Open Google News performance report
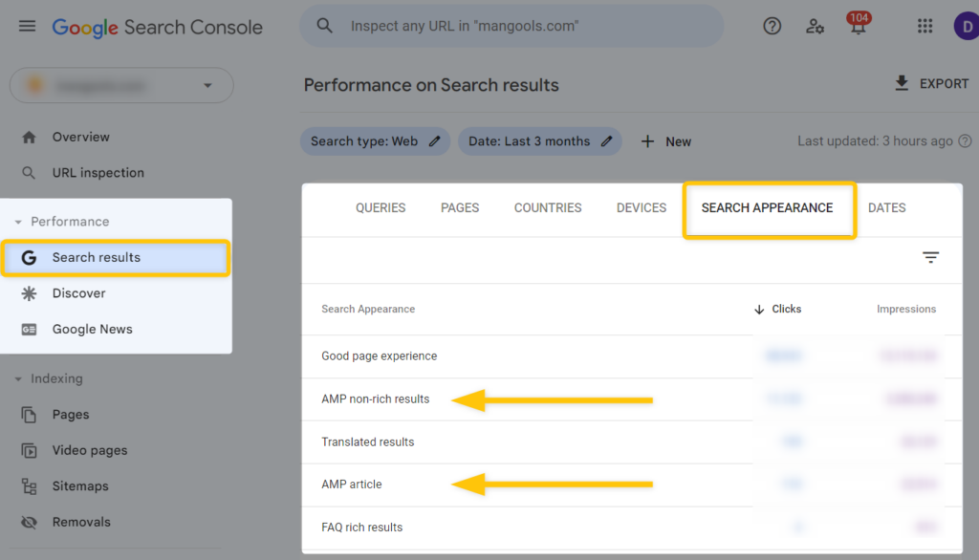Image resolution: width=979 pixels, height=560 pixels. tap(93, 329)
